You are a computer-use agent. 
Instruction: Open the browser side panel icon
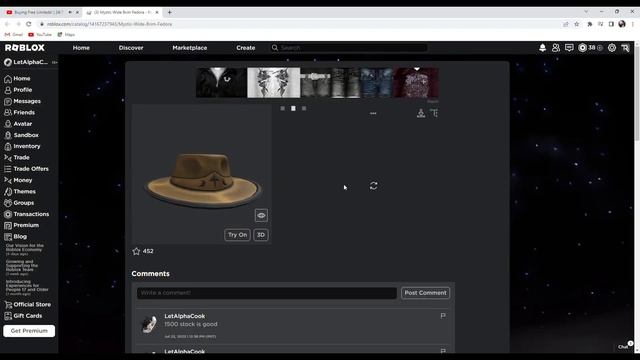(611, 24)
